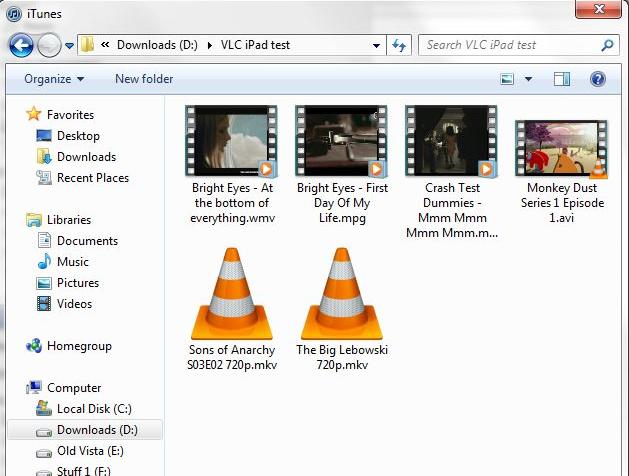Select Downloads (D:) in address breadcrumb
Image resolution: width=629 pixels, height=476 pixels.
click(157, 45)
